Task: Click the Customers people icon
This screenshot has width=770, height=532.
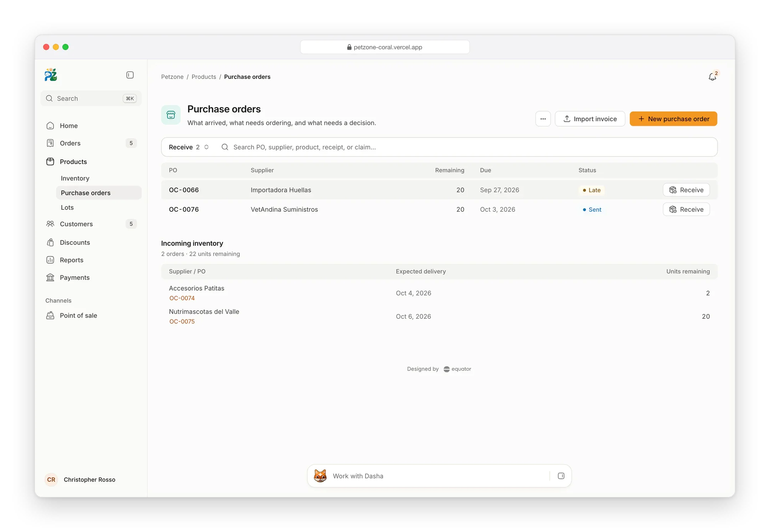Action: [x=50, y=224]
